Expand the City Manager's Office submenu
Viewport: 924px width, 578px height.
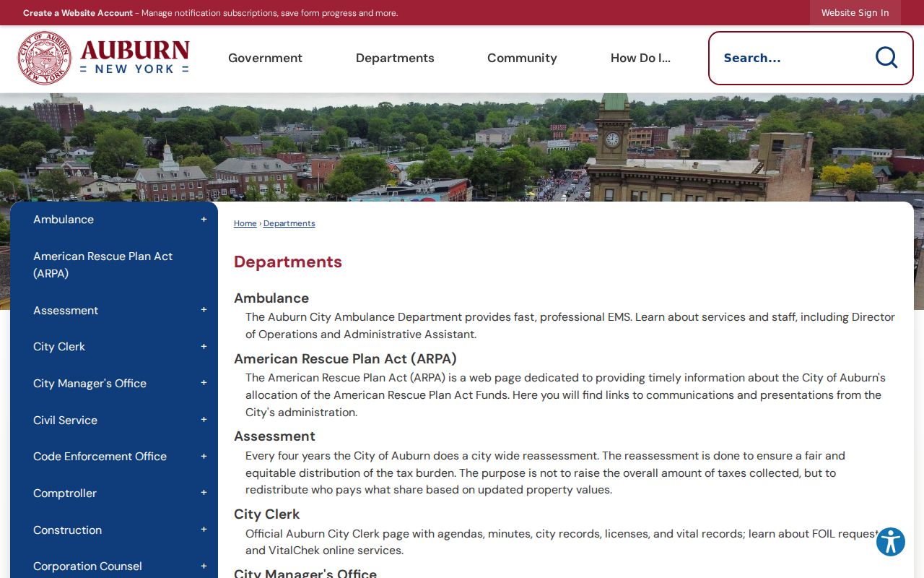click(204, 383)
